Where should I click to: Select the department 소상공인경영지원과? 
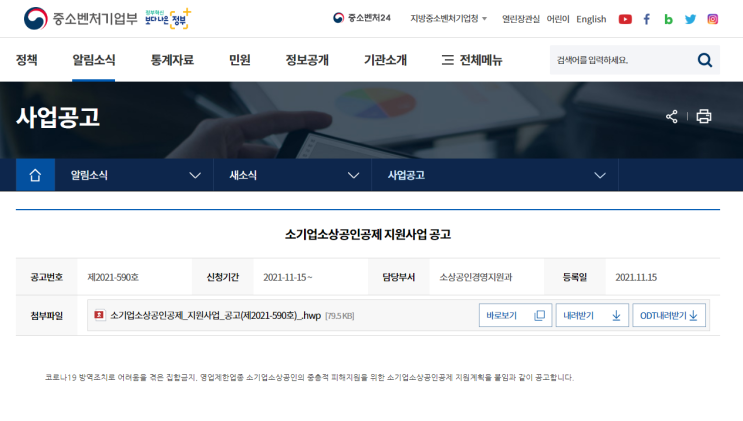(x=476, y=277)
